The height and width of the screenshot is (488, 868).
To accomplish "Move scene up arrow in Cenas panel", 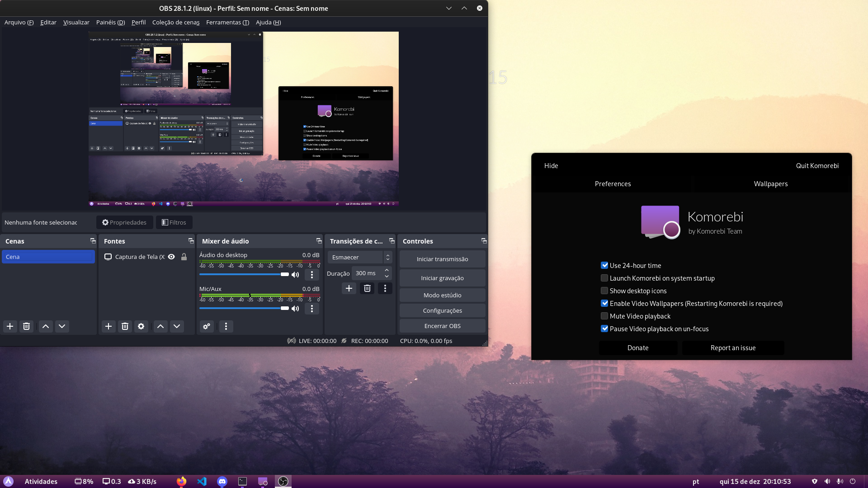I will click(46, 326).
